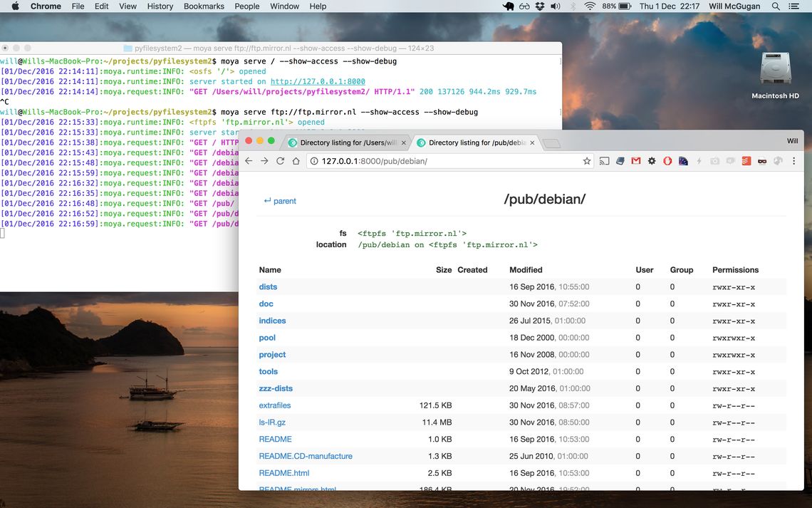Click the Dropbox menu bar icon
The height and width of the screenshot is (508, 812).
pos(540,6)
